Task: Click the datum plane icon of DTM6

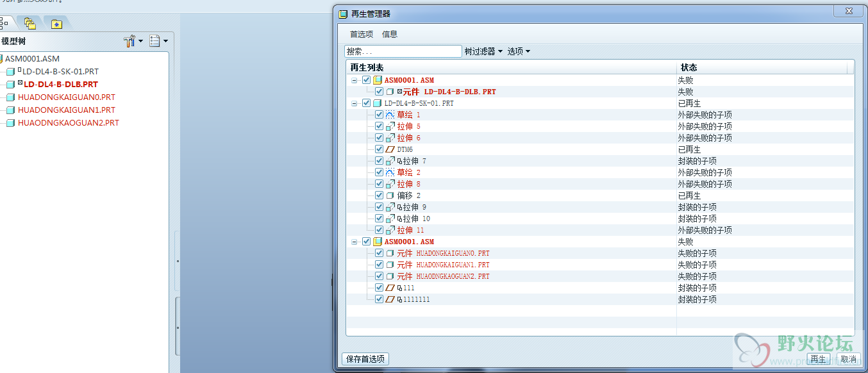Action: [390, 149]
